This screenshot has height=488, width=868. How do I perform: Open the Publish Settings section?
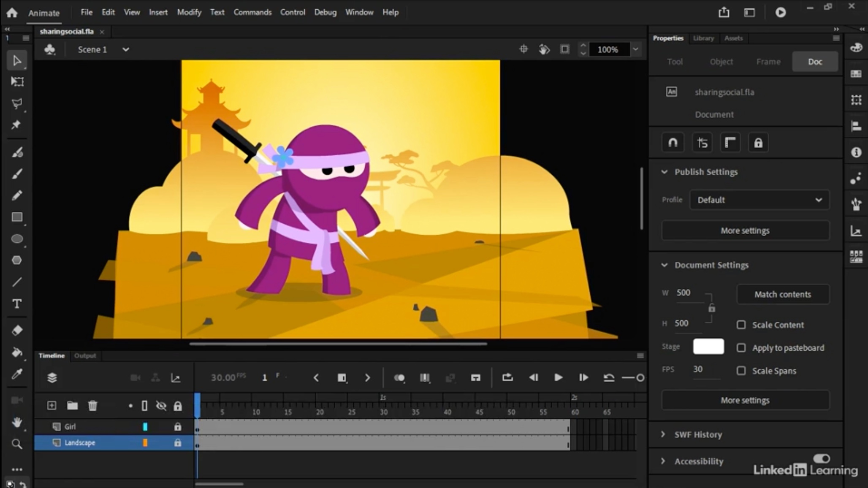(706, 172)
